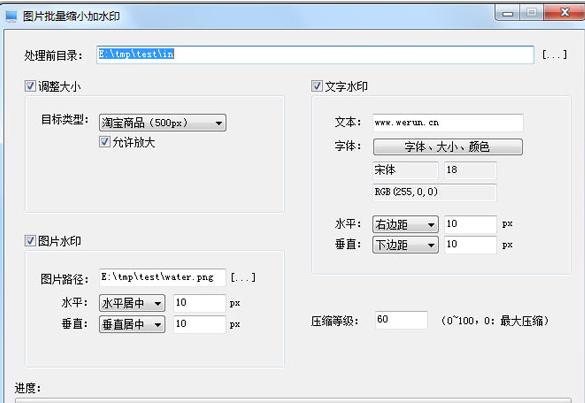Click the 处理前目录 source directory field
This screenshot has width=585, height=403.
315,54
